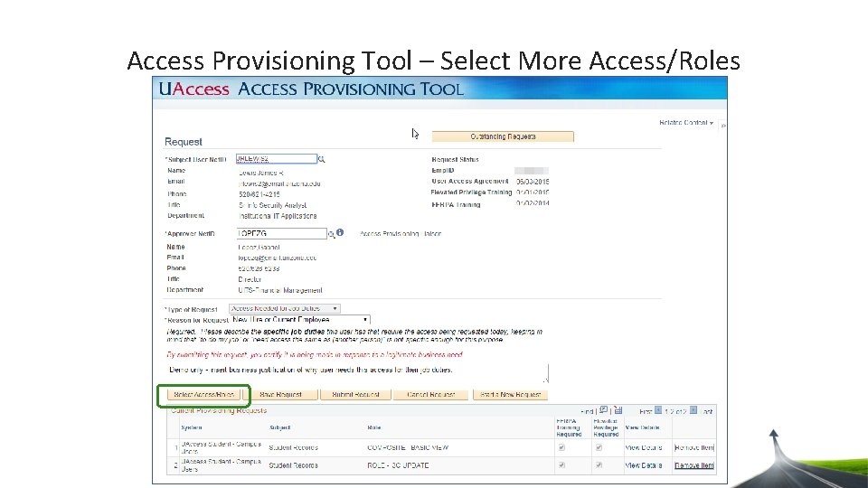Click the Subject column header
The width and height of the screenshot is (868, 488).
pos(280,427)
